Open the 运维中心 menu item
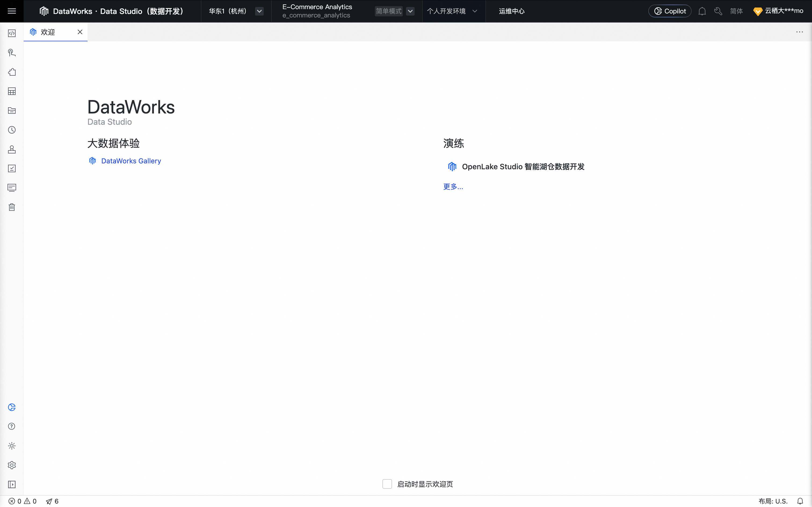The image size is (812, 507). [511, 11]
